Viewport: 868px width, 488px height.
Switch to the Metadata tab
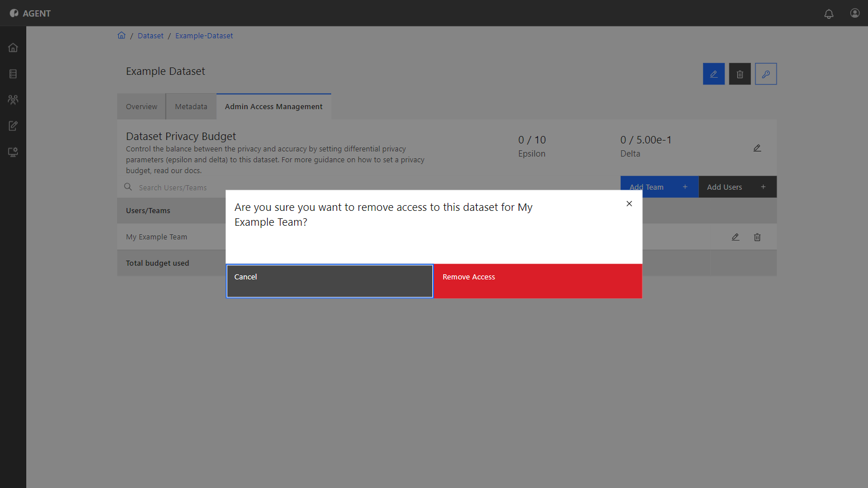pos(191,107)
